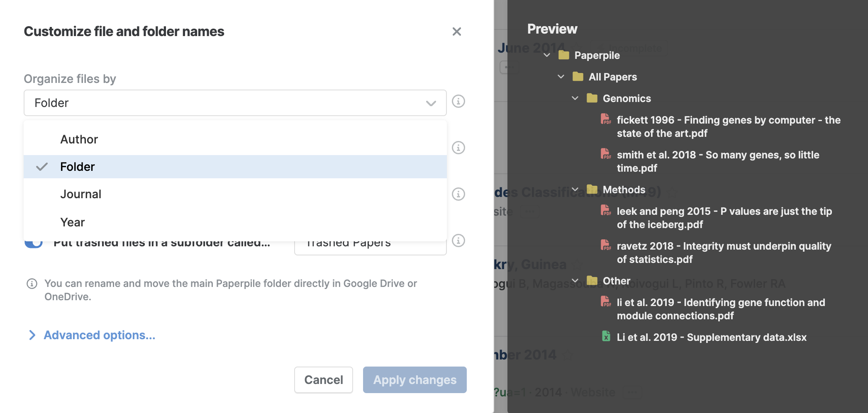Click info icon next to Trashed Papers field

458,241
